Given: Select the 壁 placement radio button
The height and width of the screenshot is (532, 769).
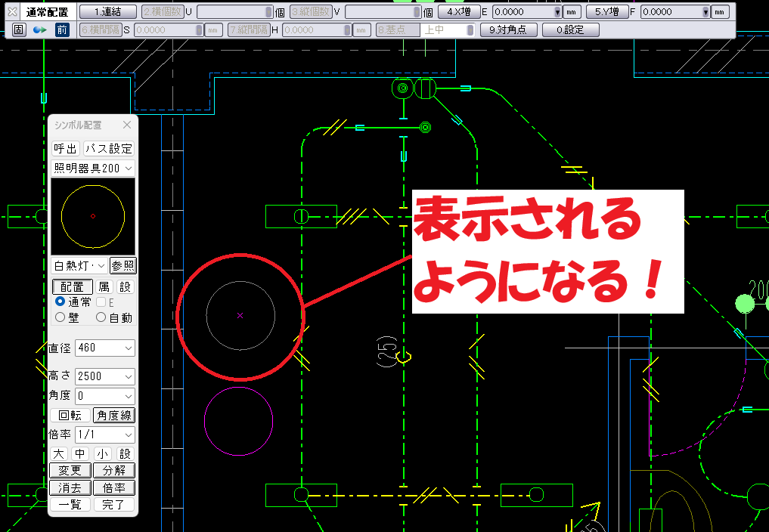Looking at the screenshot, I should pyautogui.click(x=60, y=317).
